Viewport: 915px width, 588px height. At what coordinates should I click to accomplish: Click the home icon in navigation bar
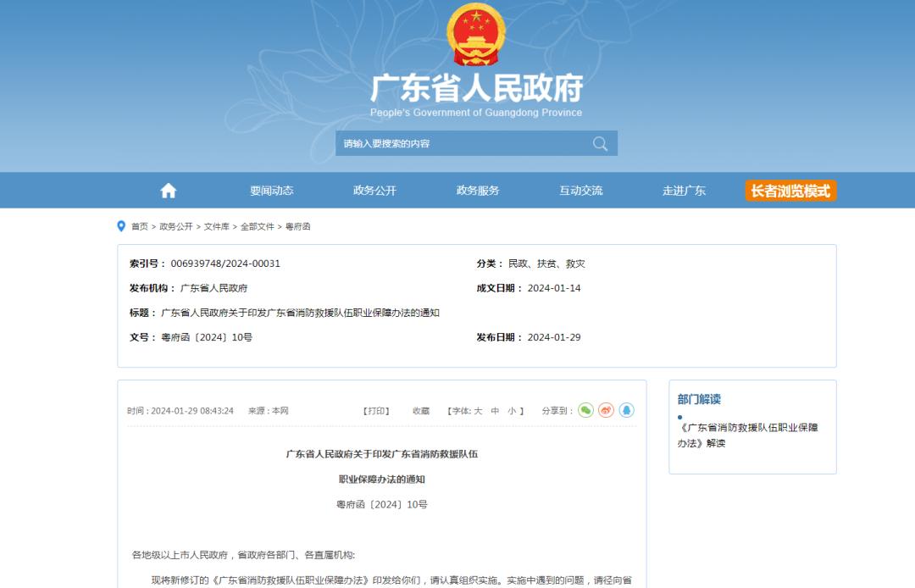169,191
